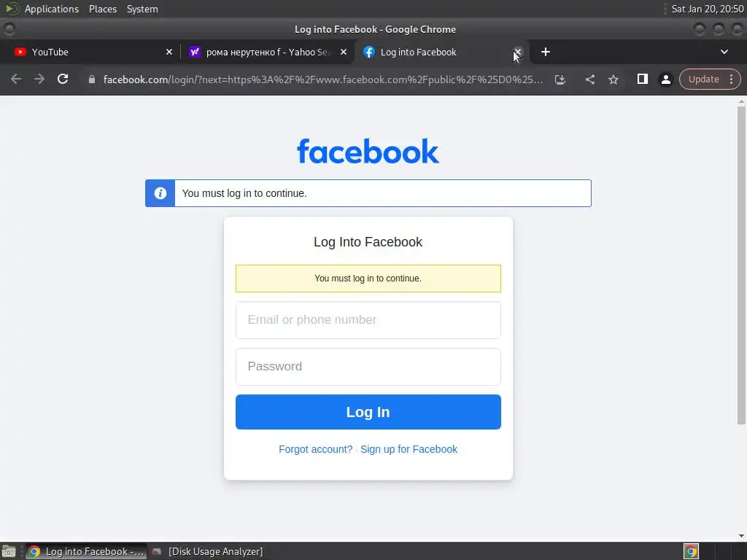The width and height of the screenshot is (747, 560).
Task: Select the Log into Facebook tab
Action: (x=441, y=52)
